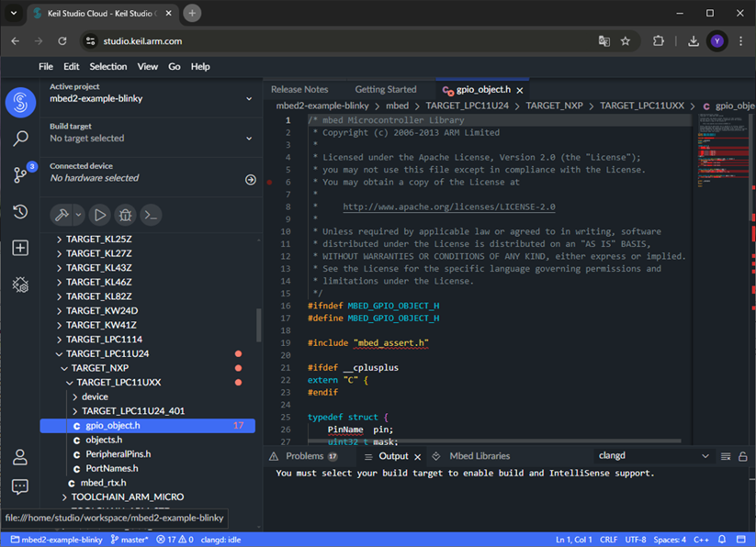
Task: Click the Debug project bug icon
Action: click(x=126, y=215)
